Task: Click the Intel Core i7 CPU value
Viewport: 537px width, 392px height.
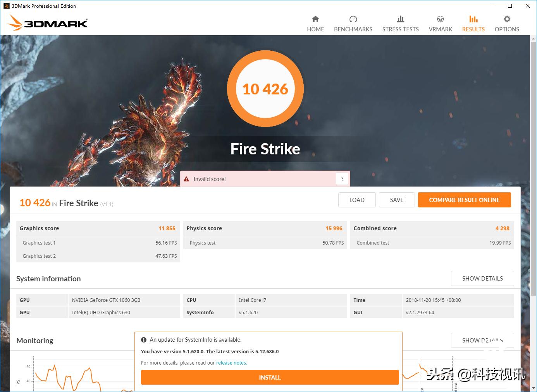Action: click(x=253, y=300)
